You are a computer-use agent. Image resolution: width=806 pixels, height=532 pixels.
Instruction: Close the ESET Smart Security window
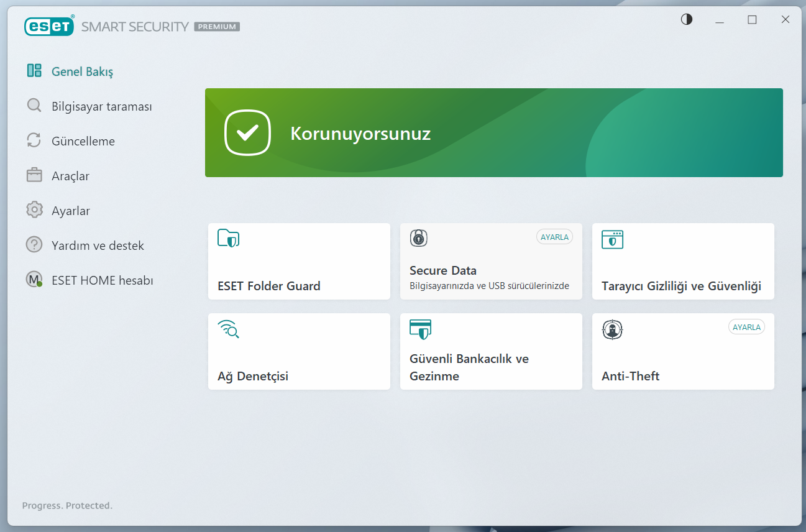pyautogui.click(x=785, y=20)
